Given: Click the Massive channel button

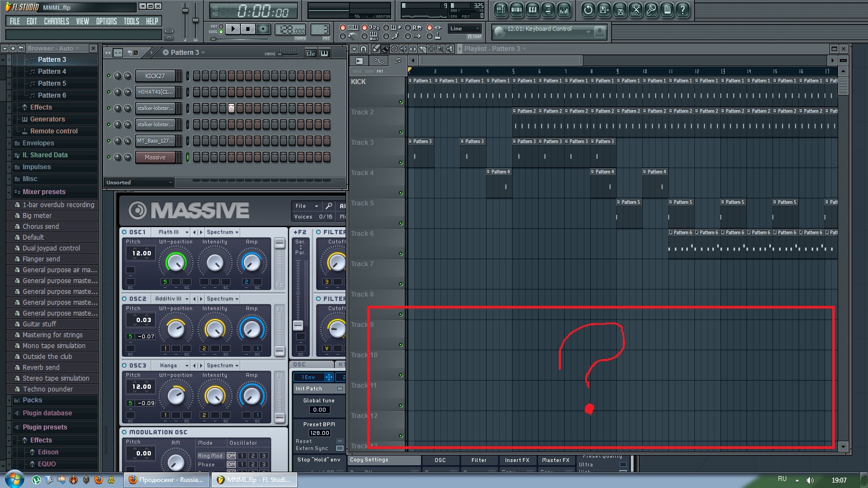Looking at the screenshot, I should [x=155, y=157].
